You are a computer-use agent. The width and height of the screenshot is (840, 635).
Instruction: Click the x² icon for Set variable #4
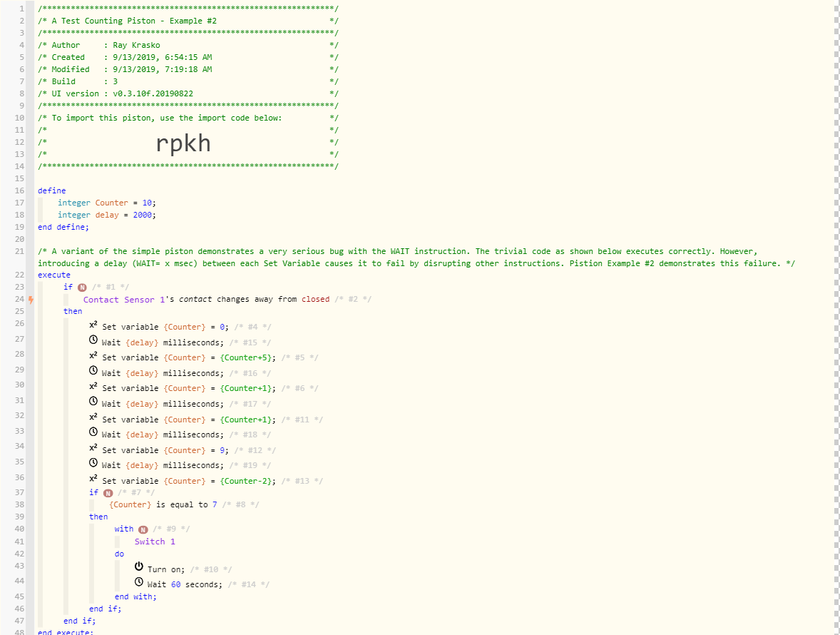(93, 325)
